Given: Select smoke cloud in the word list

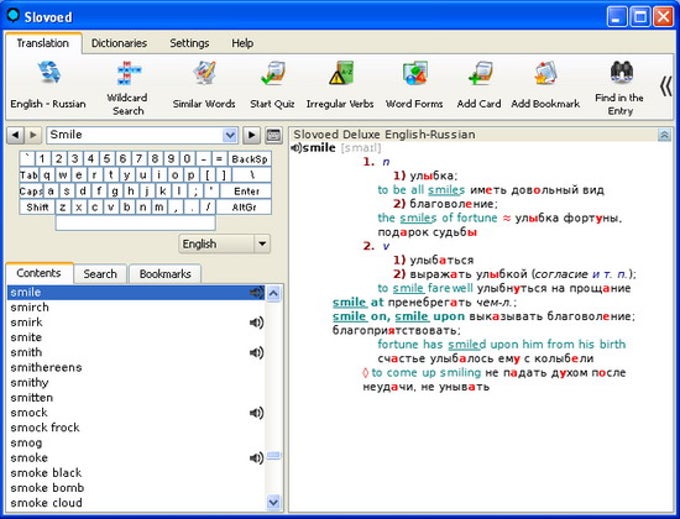Looking at the screenshot, I should click(x=136, y=503).
